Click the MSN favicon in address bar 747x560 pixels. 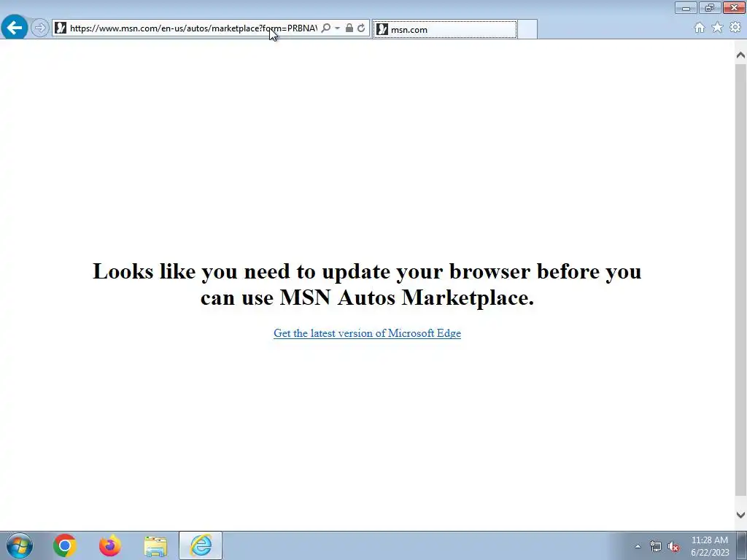(61, 28)
